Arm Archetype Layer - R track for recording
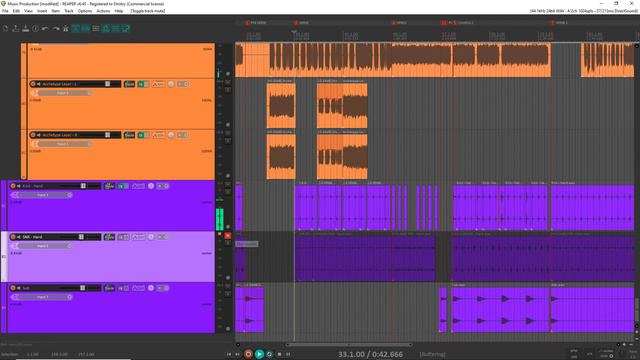Screen dimensions: 640x360 (33, 135)
